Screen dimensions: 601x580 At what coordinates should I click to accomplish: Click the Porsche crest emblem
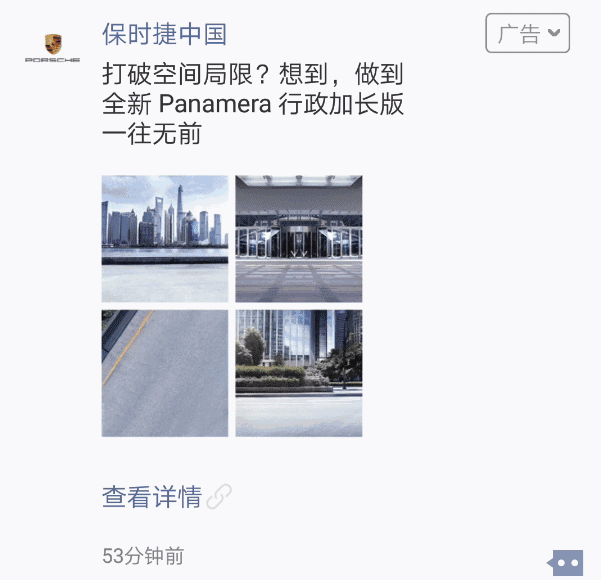pos(53,44)
